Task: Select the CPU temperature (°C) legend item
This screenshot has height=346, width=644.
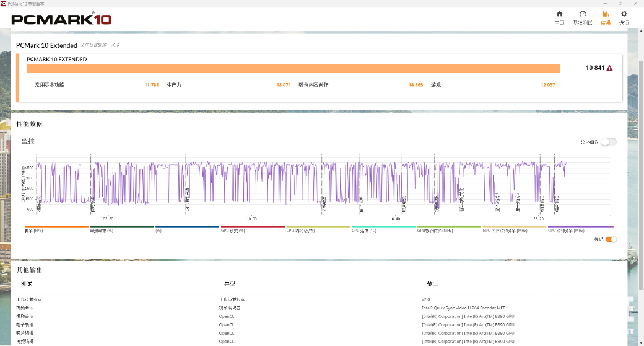Action: click(x=383, y=230)
